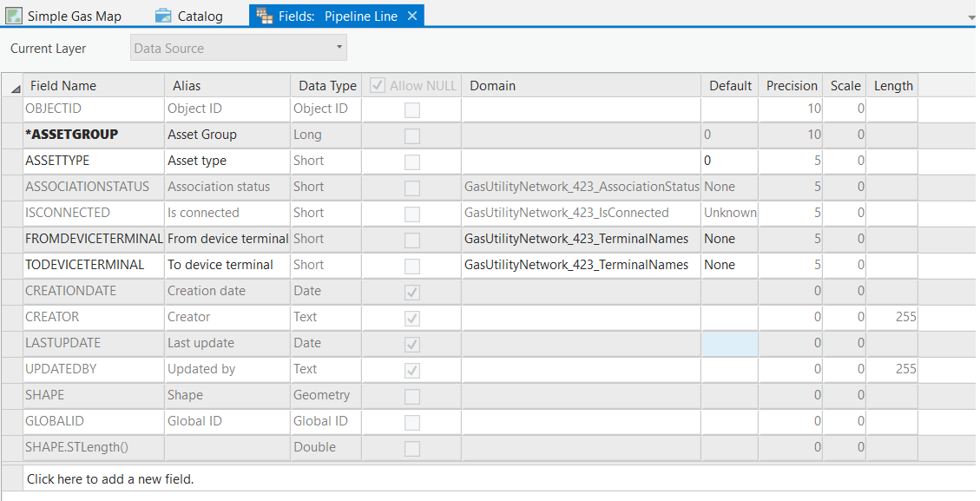
Task: Click the Length 255 cell of UPDATEDBY
Action: click(892, 369)
